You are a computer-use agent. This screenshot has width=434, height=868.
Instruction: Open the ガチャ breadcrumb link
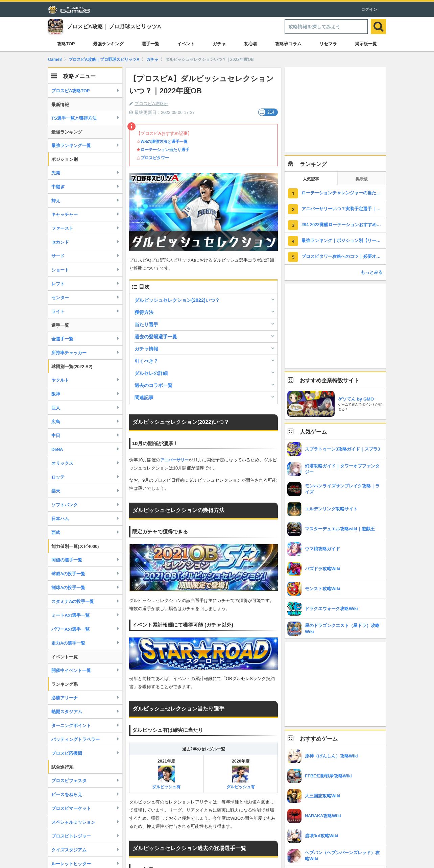pos(152,59)
